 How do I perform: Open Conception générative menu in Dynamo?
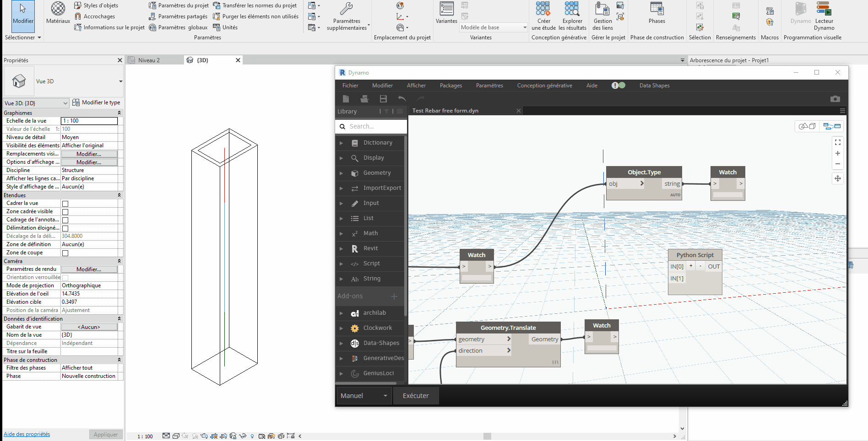[x=544, y=86]
